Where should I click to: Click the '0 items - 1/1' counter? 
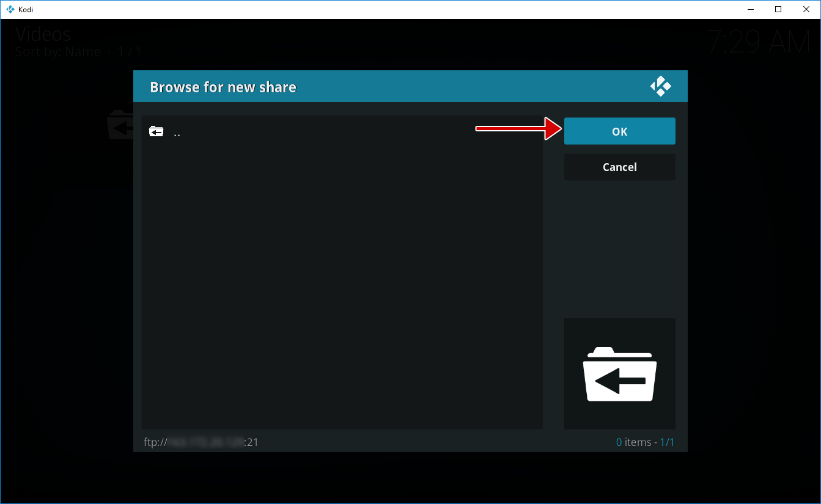point(645,442)
